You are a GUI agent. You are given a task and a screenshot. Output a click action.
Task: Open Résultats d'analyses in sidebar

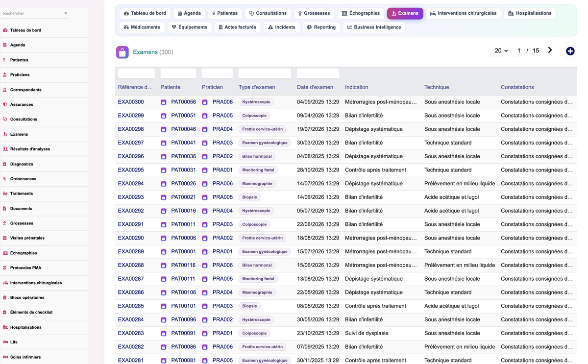tap(30, 149)
